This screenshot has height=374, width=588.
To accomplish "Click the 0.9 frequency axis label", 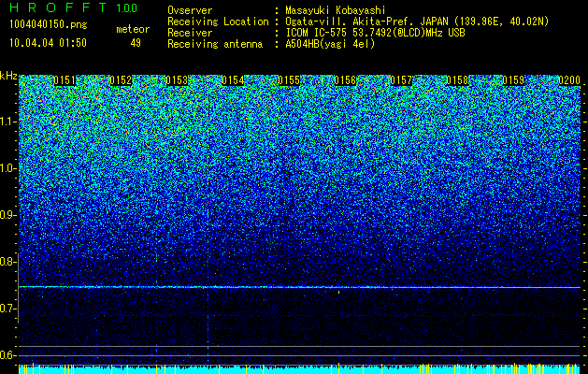I will coord(8,215).
